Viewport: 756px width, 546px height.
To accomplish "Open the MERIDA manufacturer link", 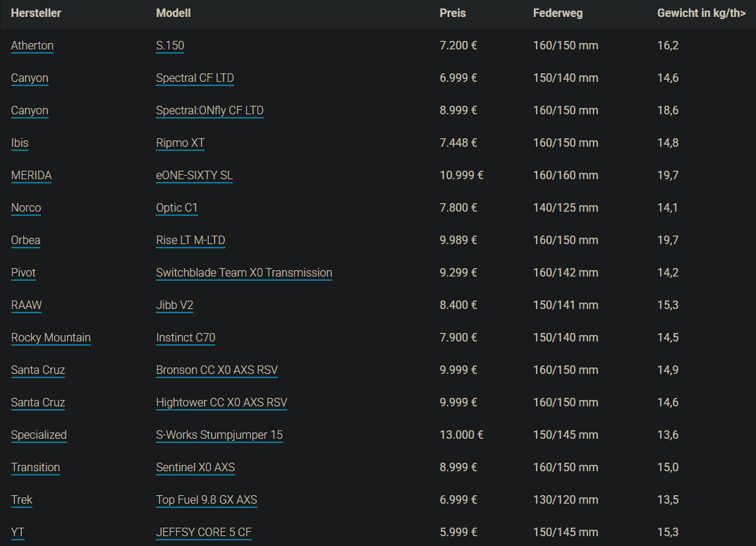I will pos(31,176).
